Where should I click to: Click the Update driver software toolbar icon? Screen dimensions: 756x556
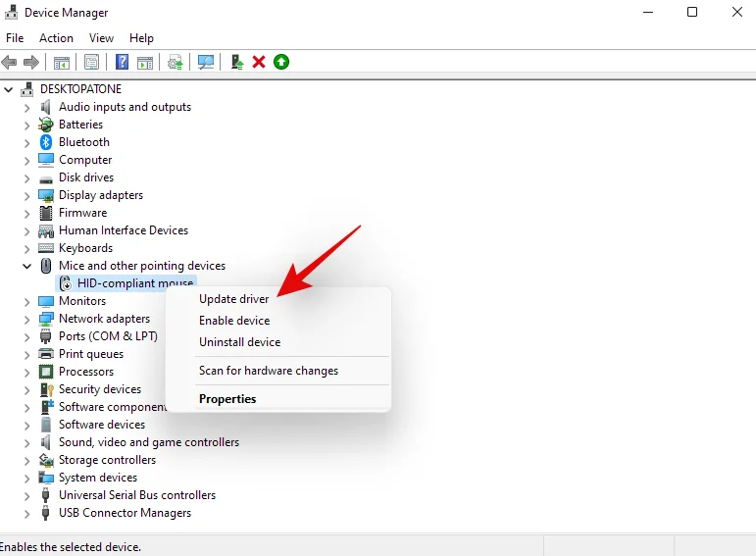(175, 62)
